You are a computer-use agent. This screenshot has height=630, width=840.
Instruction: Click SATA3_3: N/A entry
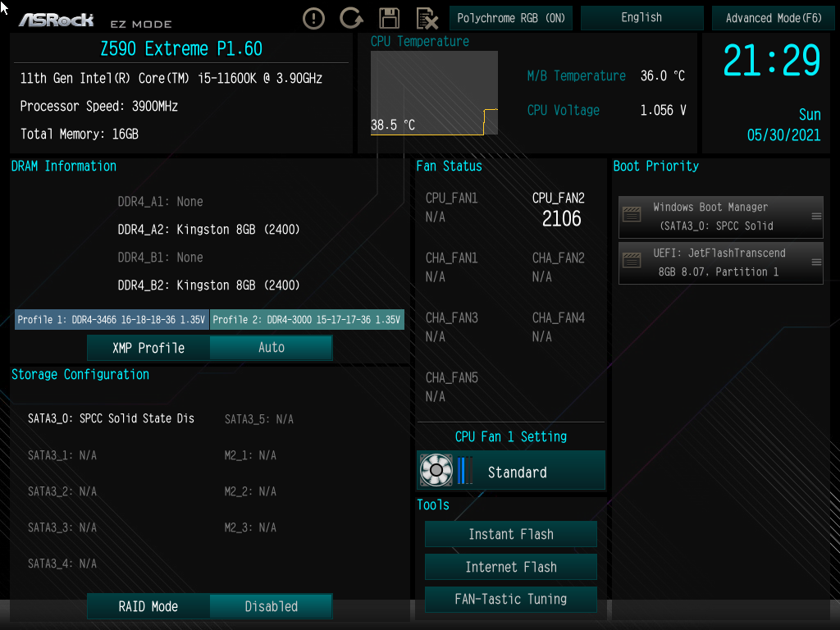pyautogui.click(x=62, y=527)
